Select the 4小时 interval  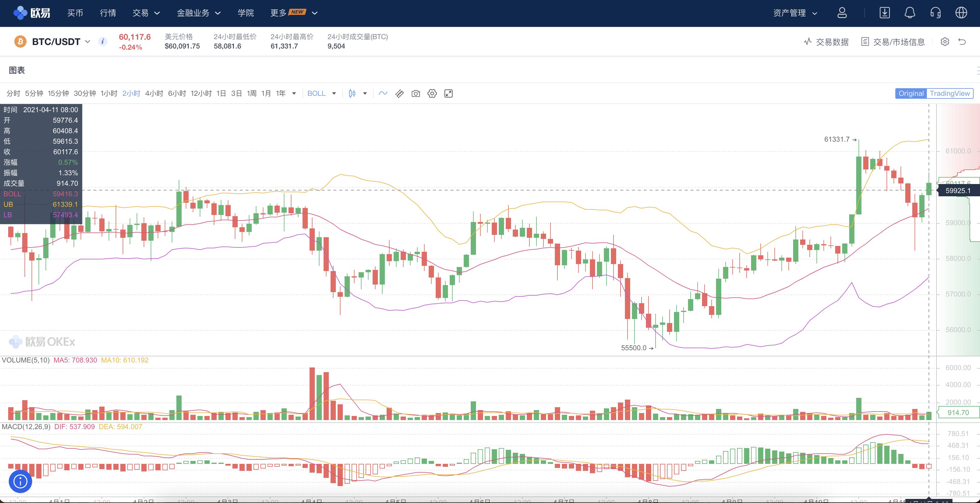coord(154,93)
